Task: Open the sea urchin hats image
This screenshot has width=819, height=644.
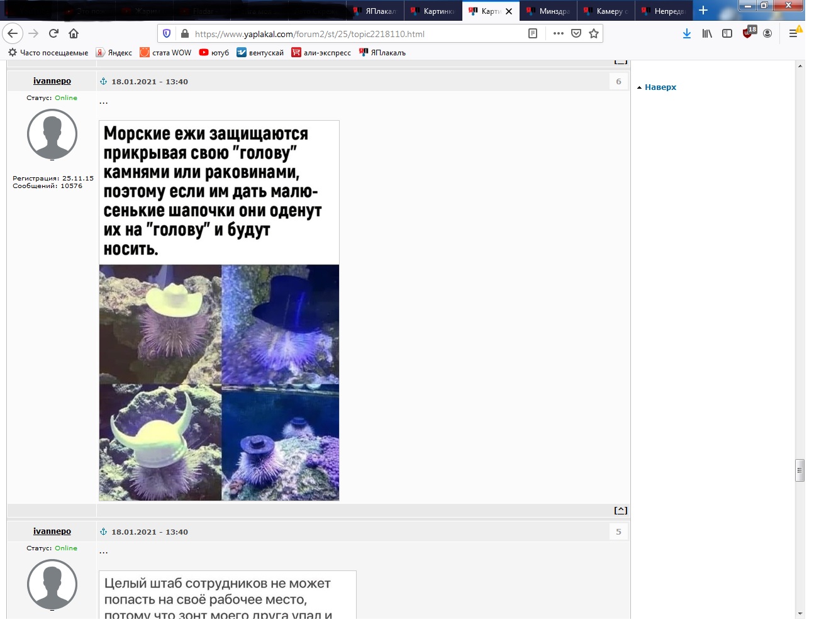Action: point(219,311)
